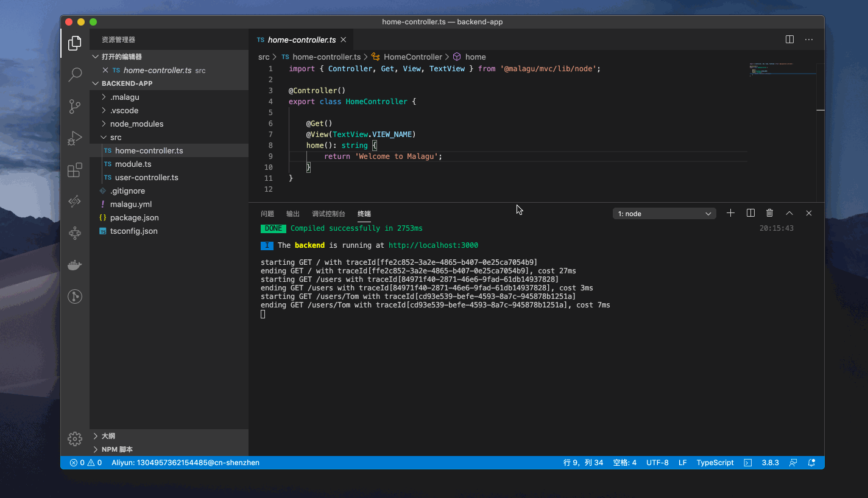Open the Git Graph icon in activity bar
The height and width of the screenshot is (498, 868).
point(75,296)
